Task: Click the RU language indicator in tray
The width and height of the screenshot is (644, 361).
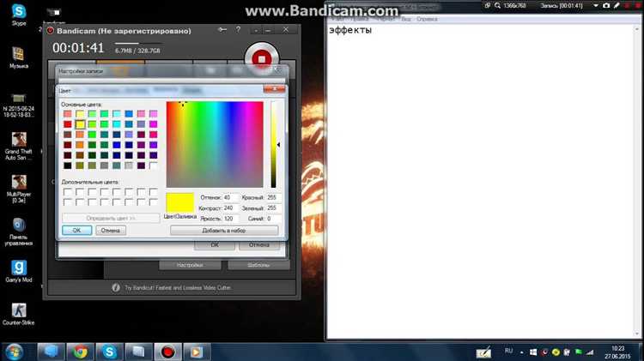Action: point(508,351)
